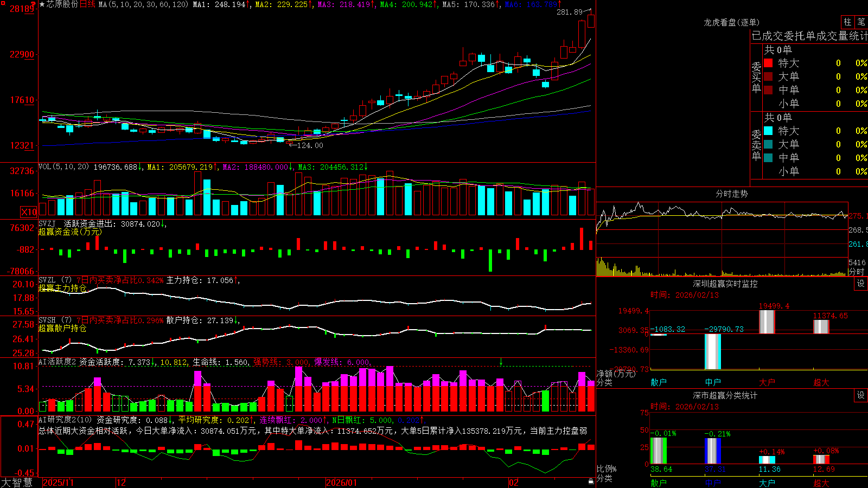Click the 中户 label under 净额 chart
868x488 pixels.
(x=713, y=382)
